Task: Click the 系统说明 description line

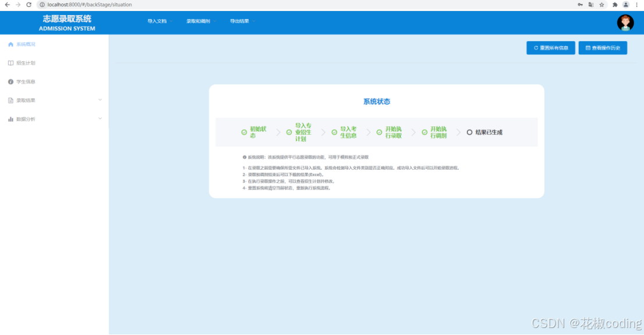Action: (306, 157)
